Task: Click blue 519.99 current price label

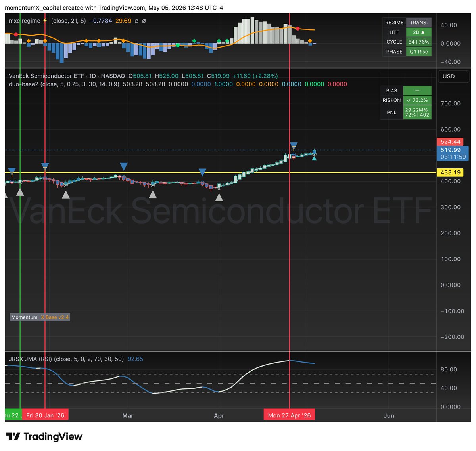Action: coord(451,150)
